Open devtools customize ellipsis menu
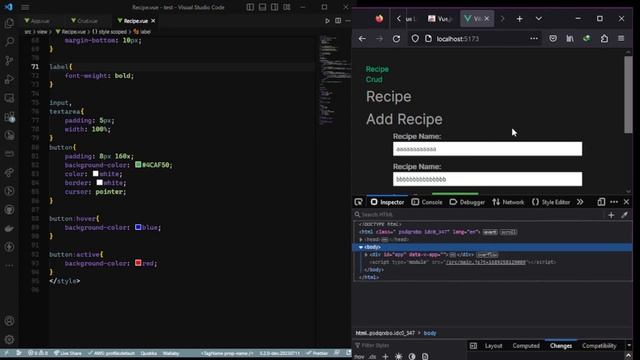640x360 pixels. [x=614, y=202]
